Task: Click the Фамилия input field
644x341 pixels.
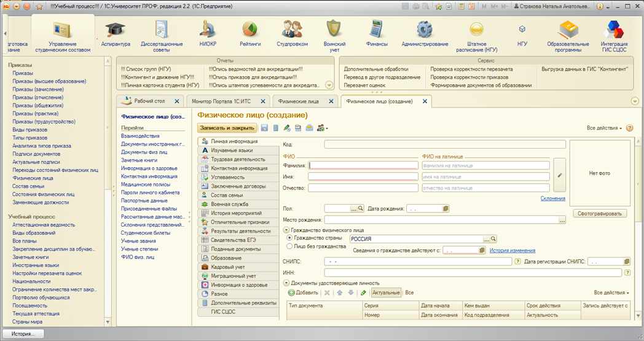Action: coord(363,165)
